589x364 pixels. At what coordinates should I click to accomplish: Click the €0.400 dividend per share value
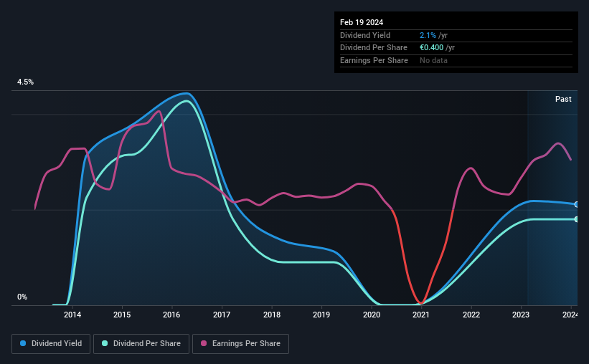(x=432, y=48)
